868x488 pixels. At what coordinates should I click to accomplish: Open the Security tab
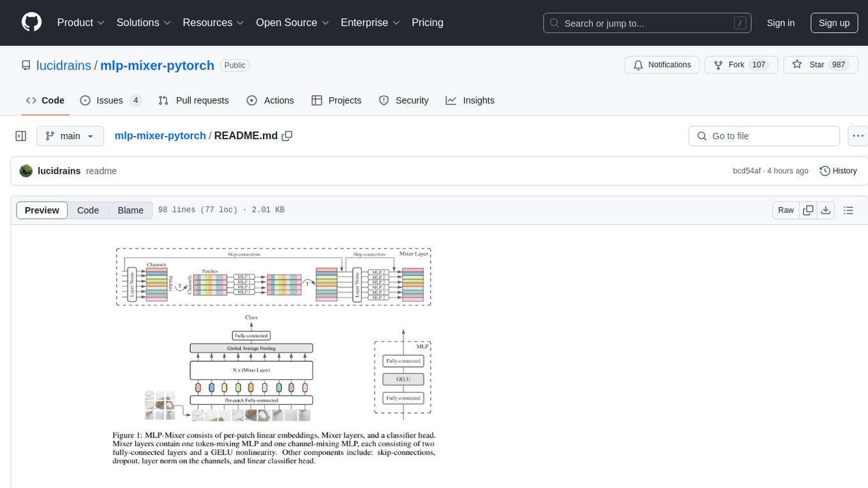click(403, 100)
